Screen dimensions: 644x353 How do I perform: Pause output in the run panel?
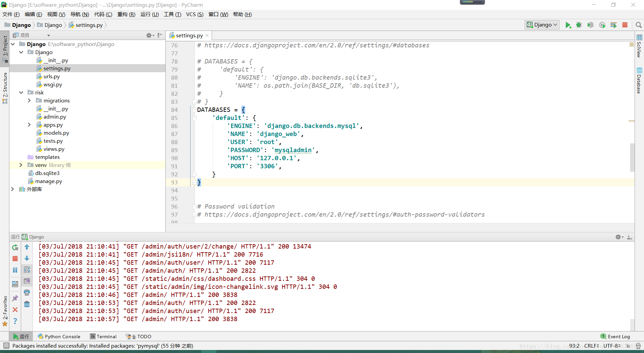(x=15, y=270)
